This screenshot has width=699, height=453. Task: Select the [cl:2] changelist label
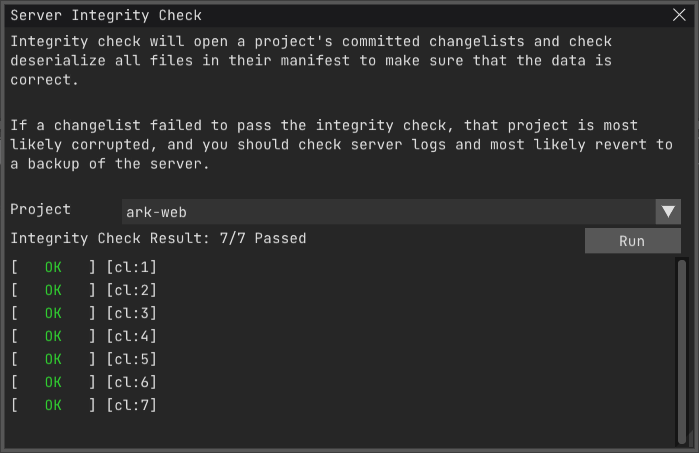pyautogui.click(x=131, y=290)
